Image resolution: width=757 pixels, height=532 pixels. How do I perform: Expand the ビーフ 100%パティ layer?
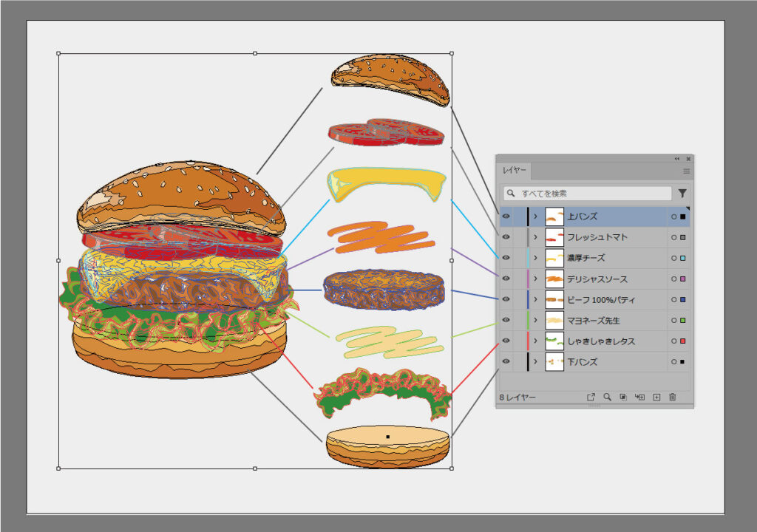click(535, 300)
